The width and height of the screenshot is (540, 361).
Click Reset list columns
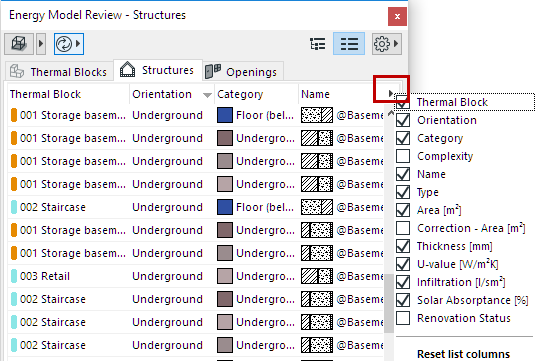463,354
